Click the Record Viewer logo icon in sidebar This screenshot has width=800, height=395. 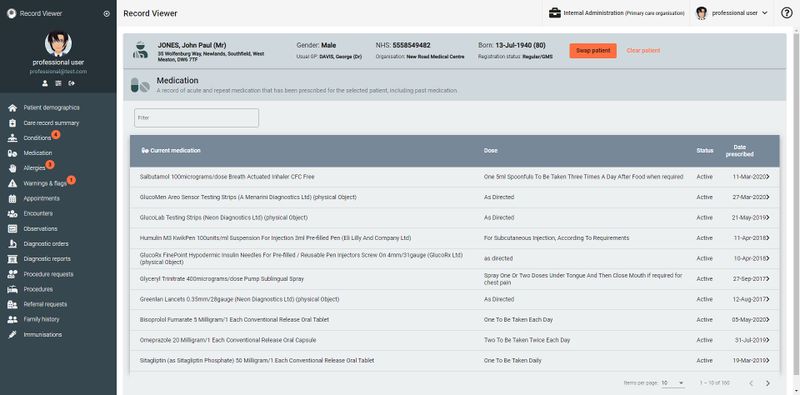(11, 14)
